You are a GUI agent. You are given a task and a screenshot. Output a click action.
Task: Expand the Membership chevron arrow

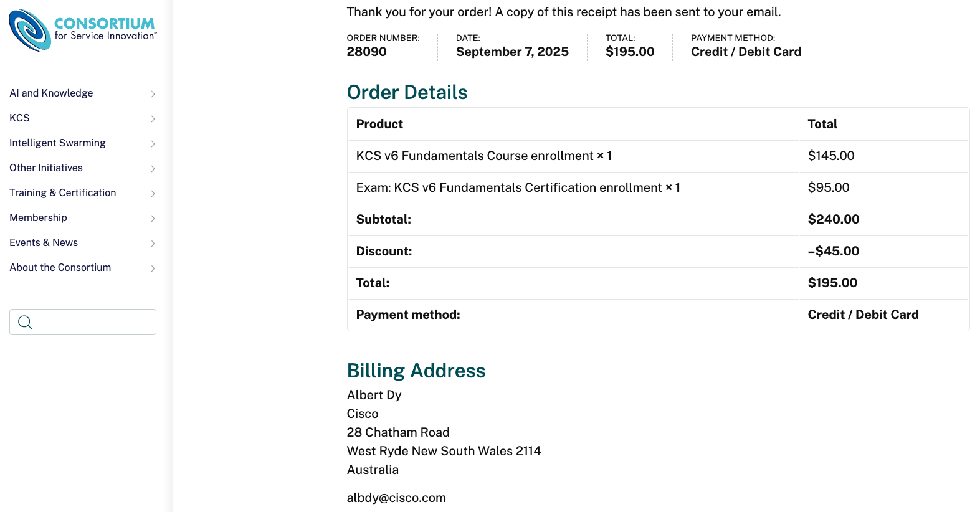click(153, 219)
